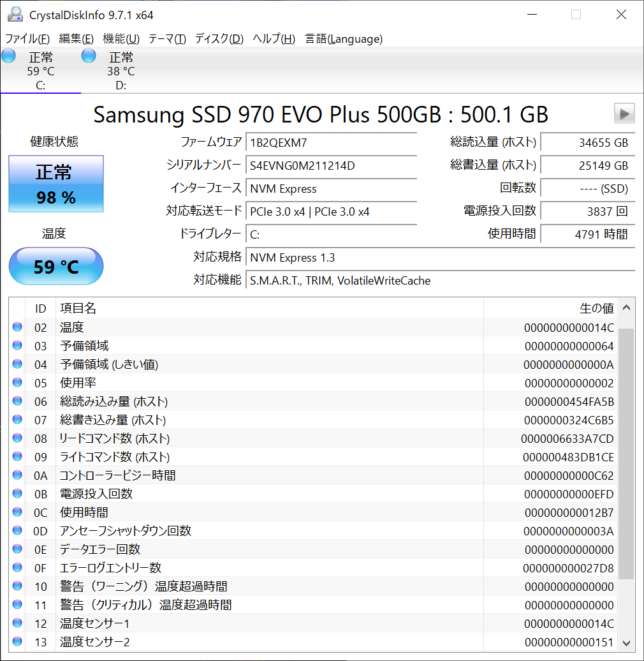
Task: Click the rotation rate value ---- (SSD)
Action: point(587,188)
